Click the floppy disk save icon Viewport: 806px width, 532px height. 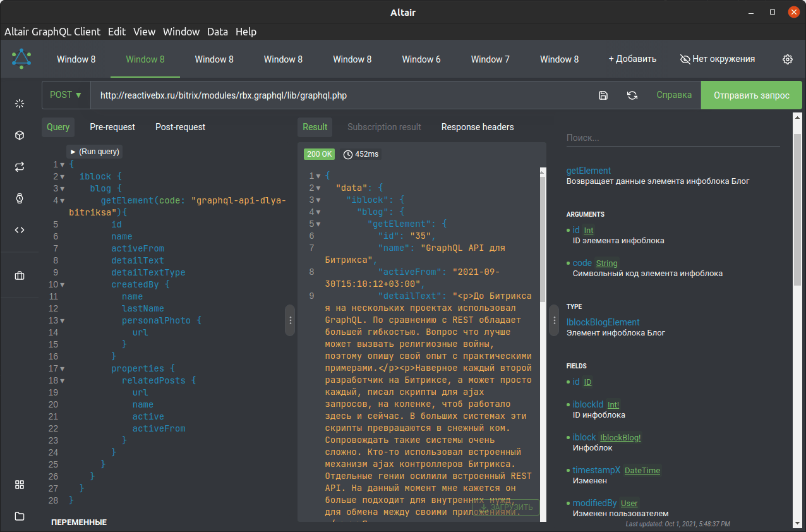603,95
